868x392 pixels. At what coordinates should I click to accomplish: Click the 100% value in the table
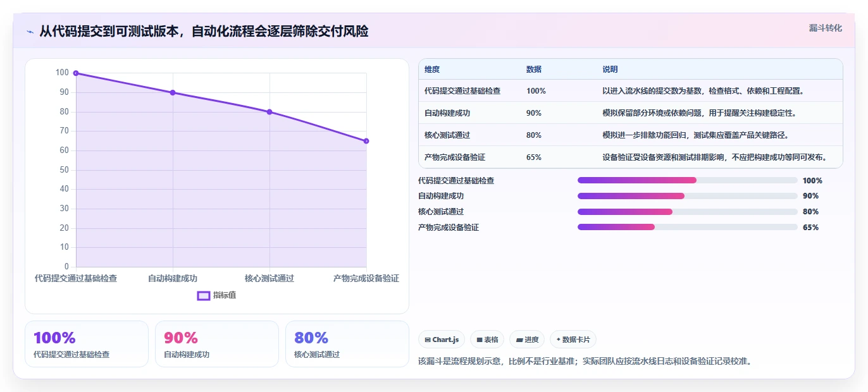(536, 91)
